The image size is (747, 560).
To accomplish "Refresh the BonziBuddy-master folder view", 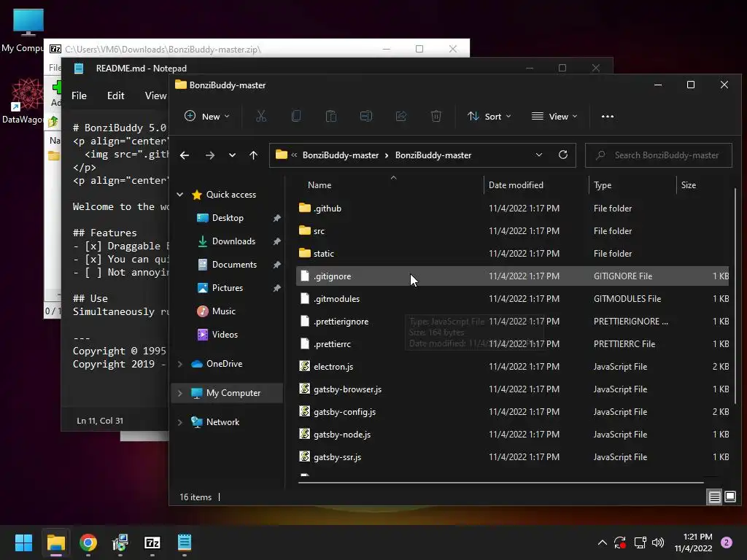I will 563,155.
